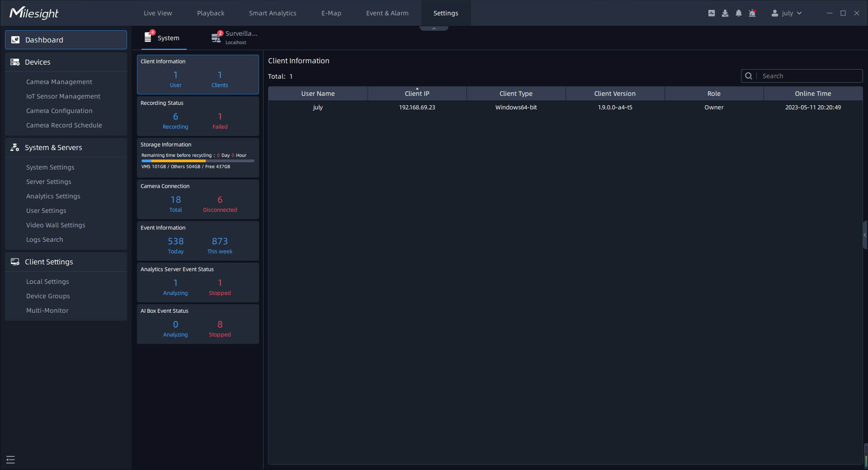868x470 pixels.
Task: Open the july user dropdown
Action: pos(787,13)
